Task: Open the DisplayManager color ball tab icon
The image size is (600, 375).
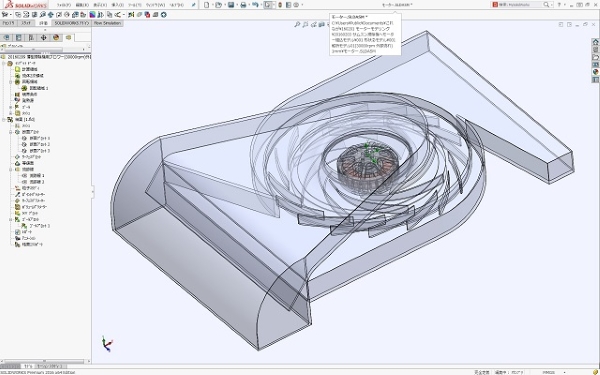Action: [x=56, y=38]
